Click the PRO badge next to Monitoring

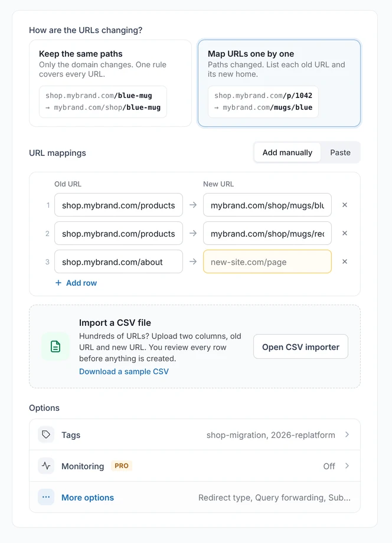click(122, 466)
